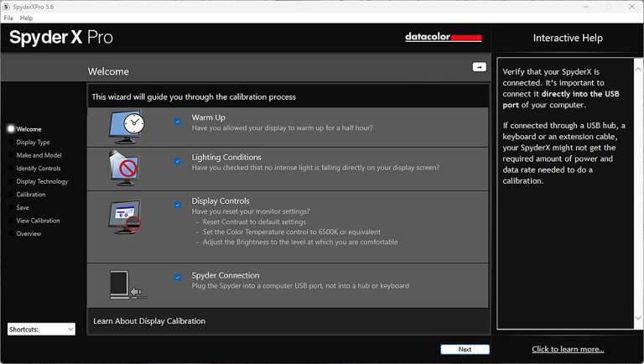
Task: Uncheck the Spyder Connection checkbox
Action: point(178,278)
